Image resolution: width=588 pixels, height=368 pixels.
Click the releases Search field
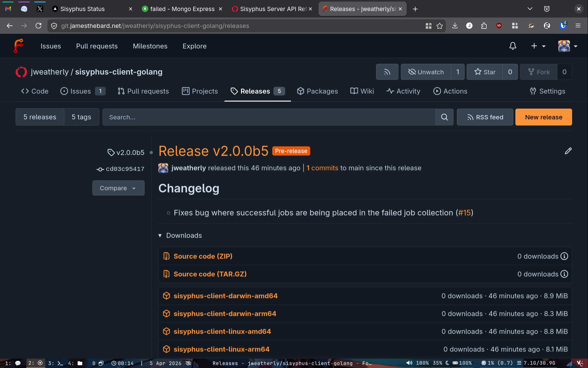coord(269,117)
